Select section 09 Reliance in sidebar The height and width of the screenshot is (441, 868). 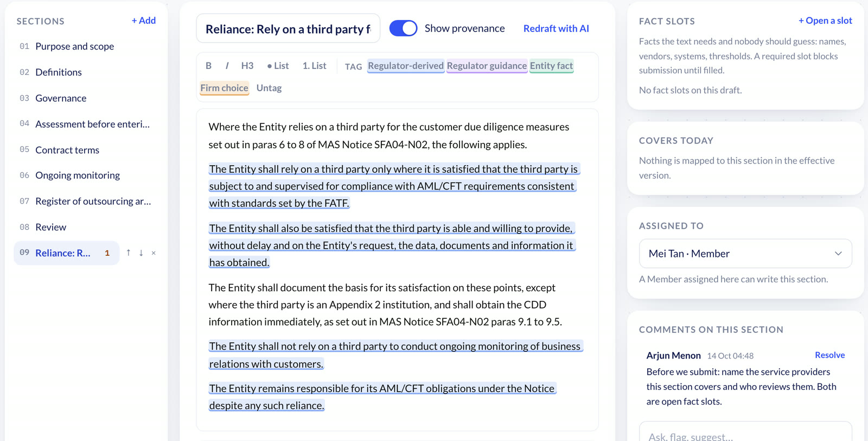point(66,253)
